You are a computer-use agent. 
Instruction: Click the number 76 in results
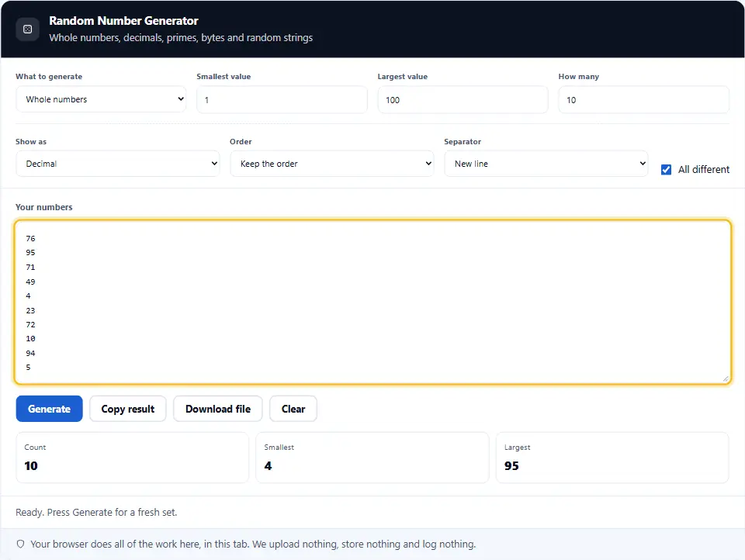click(30, 238)
